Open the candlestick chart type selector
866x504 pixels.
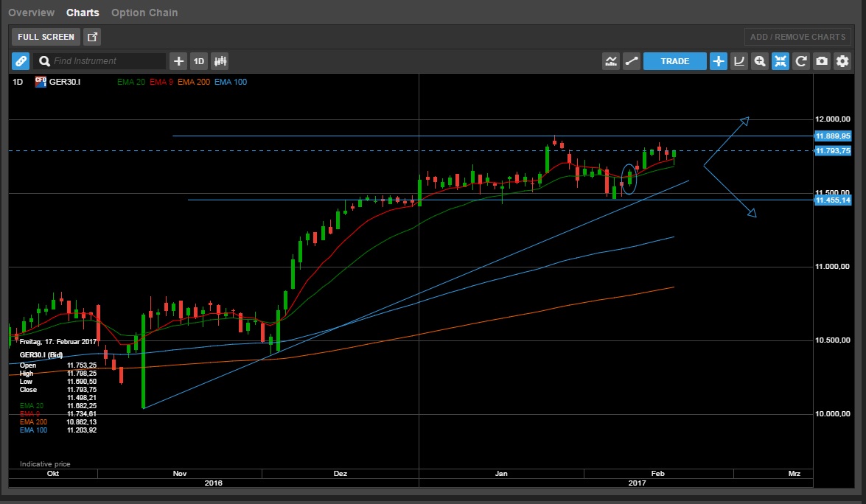(220, 61)
